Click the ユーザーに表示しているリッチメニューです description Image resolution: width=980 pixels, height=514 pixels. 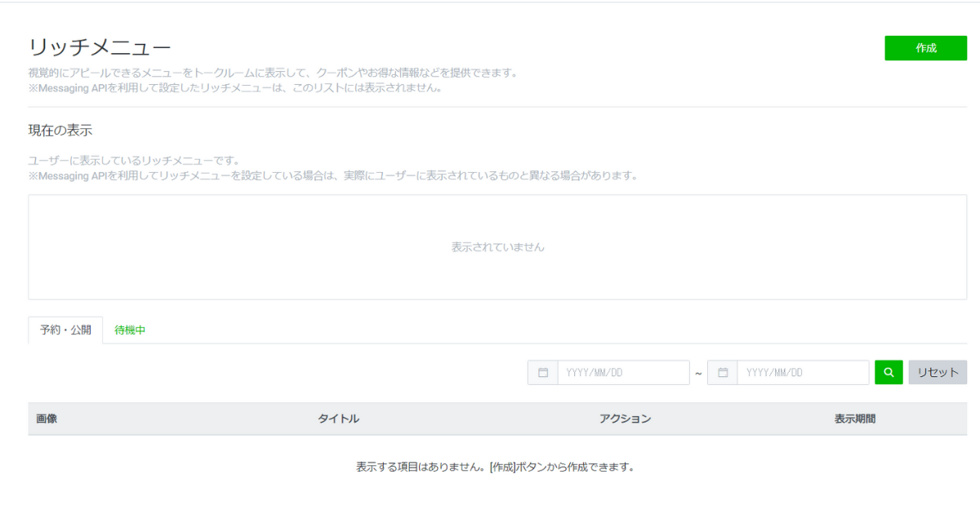coord(133,161)
